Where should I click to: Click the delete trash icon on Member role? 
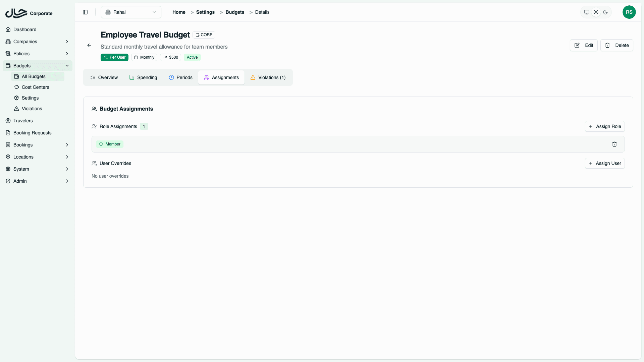point(614,144)
